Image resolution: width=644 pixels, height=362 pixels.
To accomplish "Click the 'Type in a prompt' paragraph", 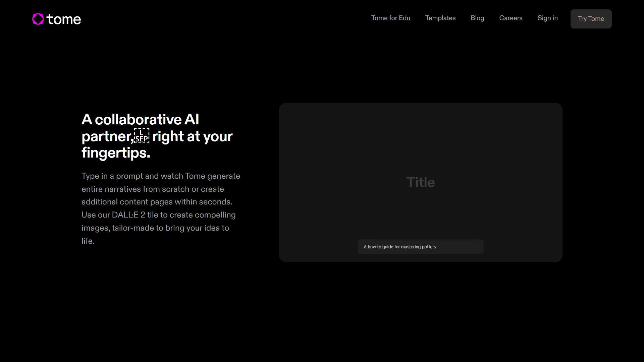I will coord(161,208).
